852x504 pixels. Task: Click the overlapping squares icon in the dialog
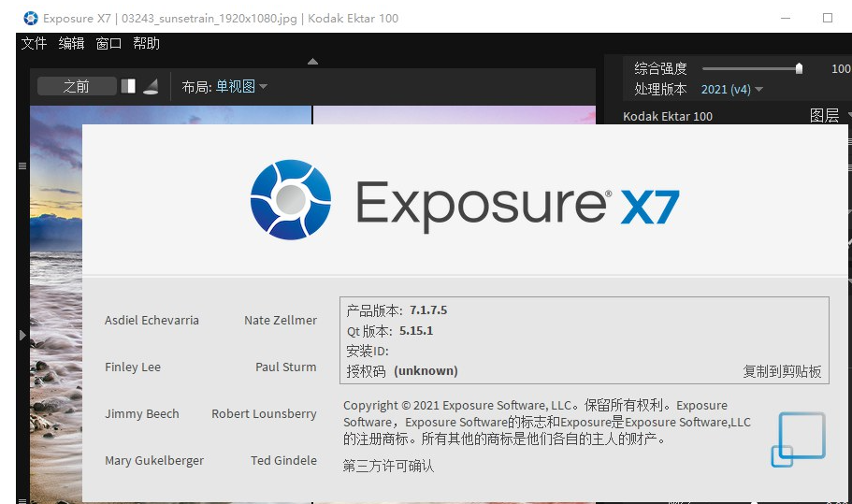tap(799, 439)
